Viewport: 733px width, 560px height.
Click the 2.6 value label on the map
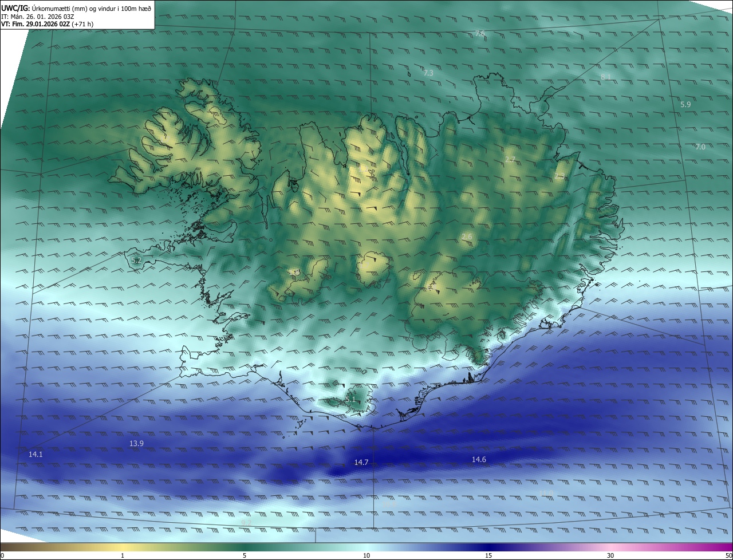point(467,237)
